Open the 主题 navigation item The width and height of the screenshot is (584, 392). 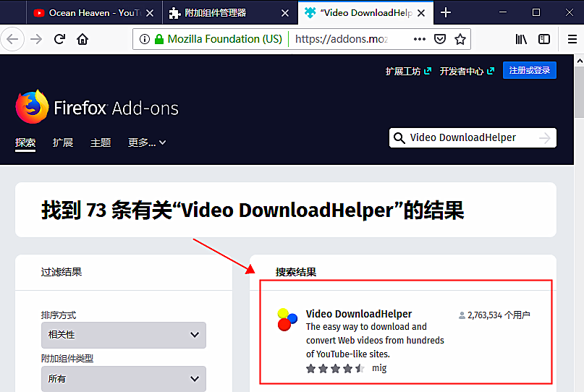coord(101,142)
